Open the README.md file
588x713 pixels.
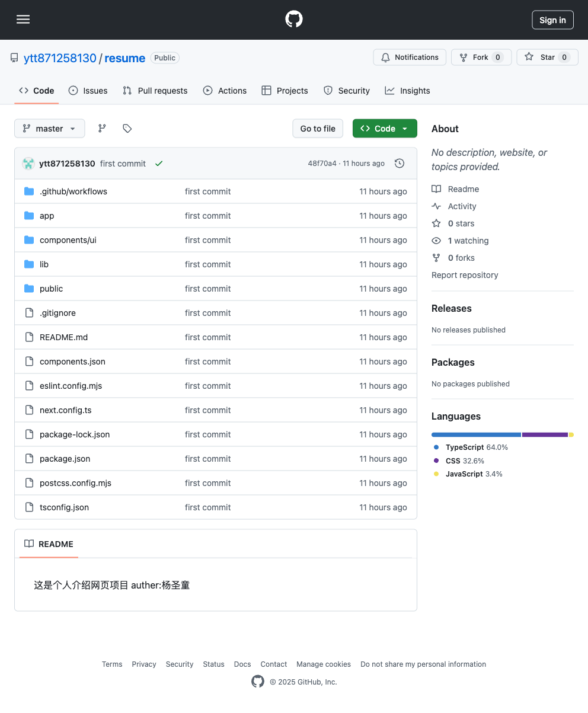tap(63, 337)
